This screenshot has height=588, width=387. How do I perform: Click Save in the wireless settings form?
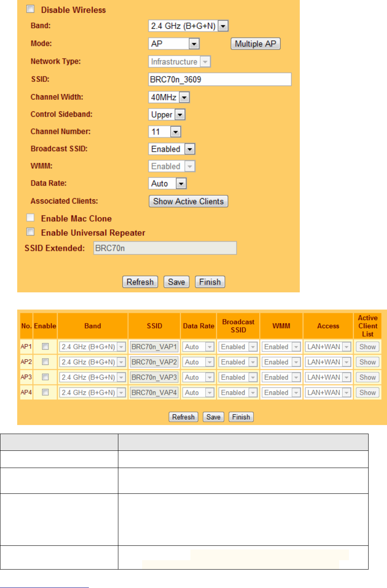(177, 282)
